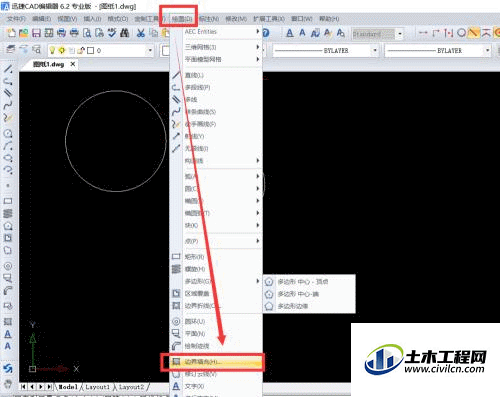Open the first BYLAYER linetype dropdown
The image size is (500, 397).
(x=375, y=51)
